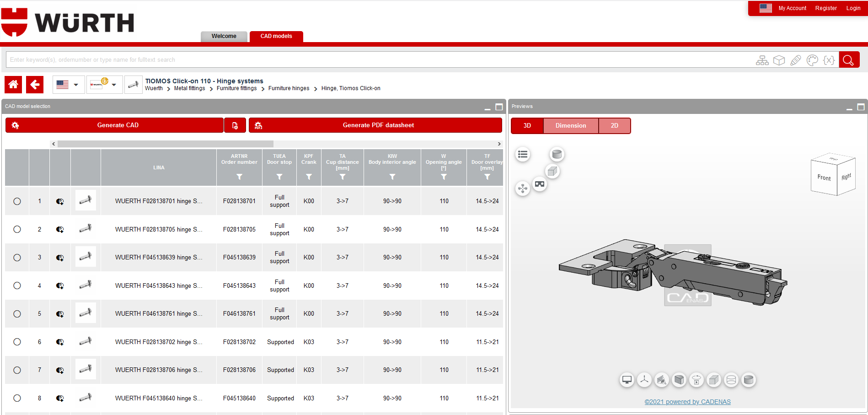This screenshot has width=868, height=415.
Task: Toggle fullscreen monitor icon in viewer
Action: [x=627, y=380]
